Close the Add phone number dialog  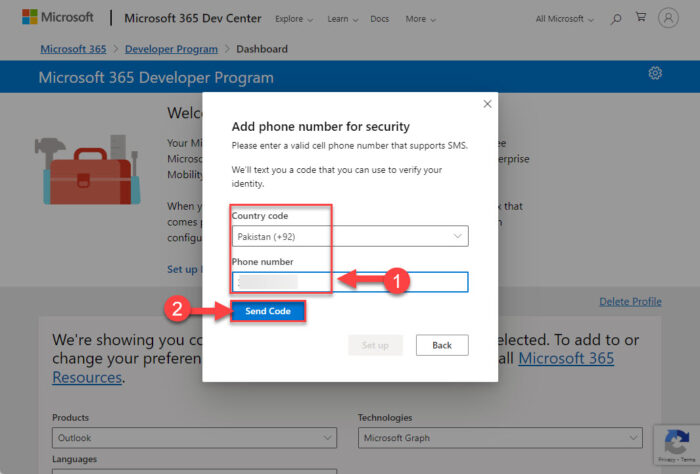[487, 104]
